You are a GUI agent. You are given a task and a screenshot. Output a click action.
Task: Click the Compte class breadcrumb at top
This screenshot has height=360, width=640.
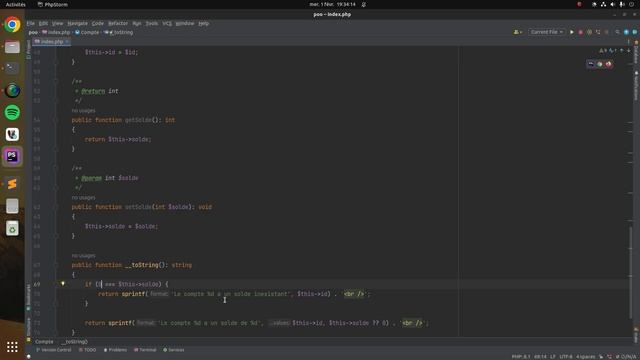(87, 32)
